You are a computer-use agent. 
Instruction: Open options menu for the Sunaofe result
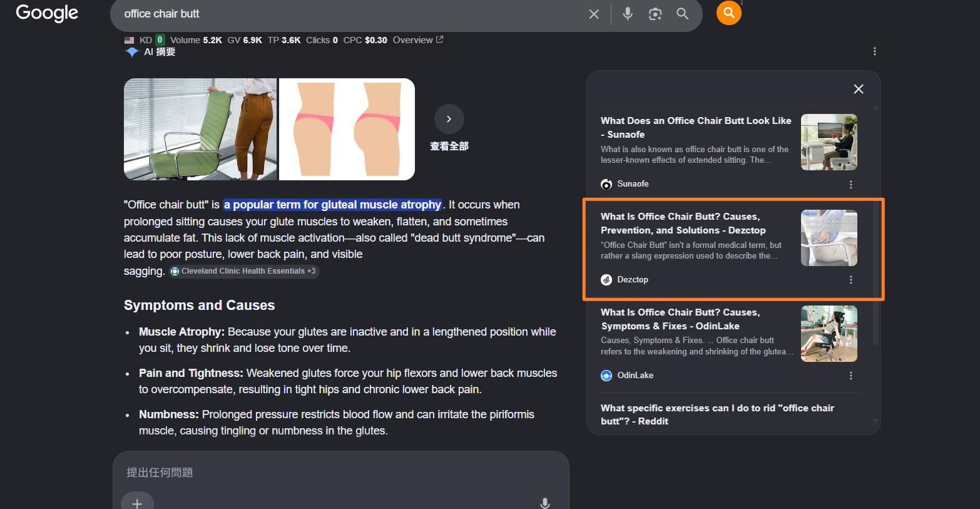851,184
